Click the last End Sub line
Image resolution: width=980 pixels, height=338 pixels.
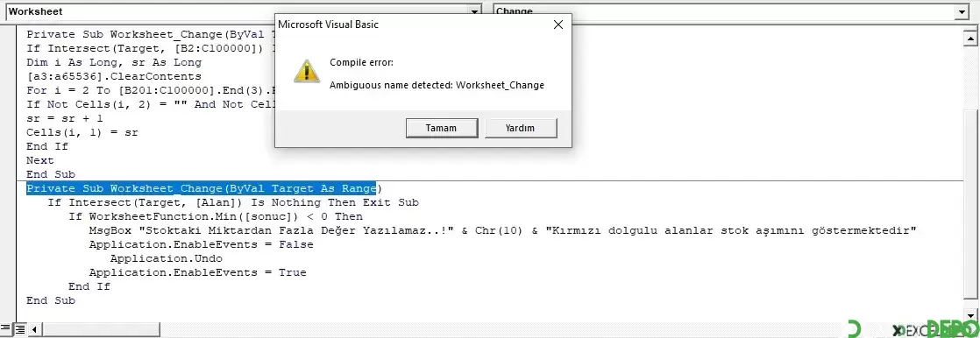51,300
